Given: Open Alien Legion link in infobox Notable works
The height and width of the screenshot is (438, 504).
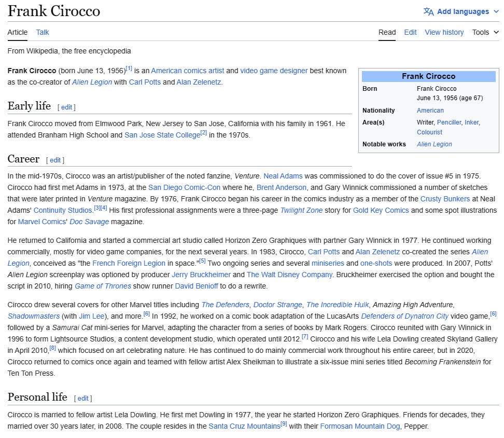Looking at the screenshot, I should click(434, 144).
